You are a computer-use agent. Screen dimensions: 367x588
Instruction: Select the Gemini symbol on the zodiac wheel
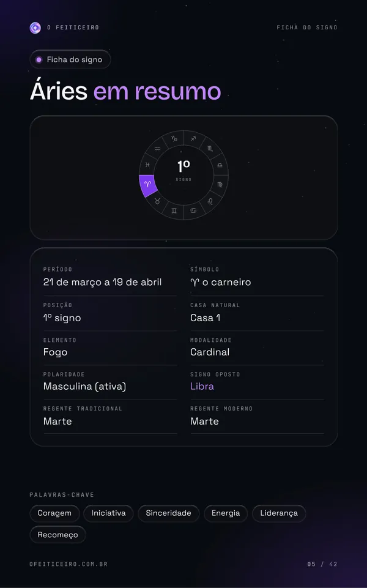tap(174, 210)
